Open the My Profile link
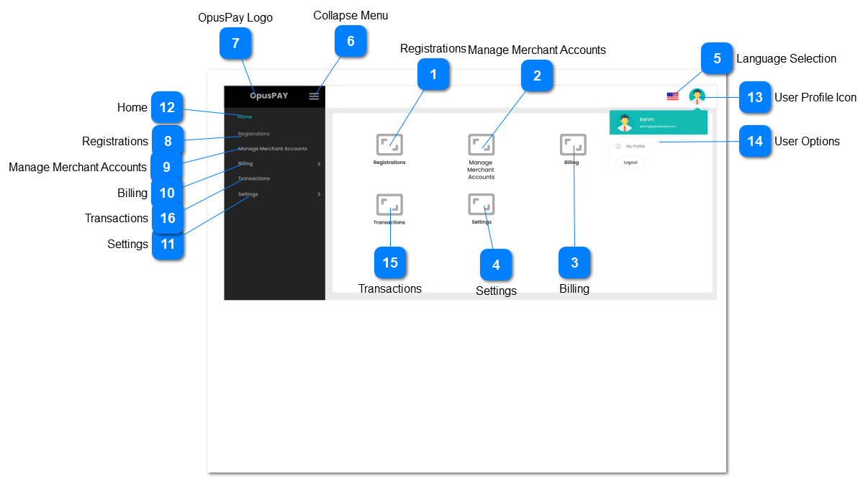Image resolution: width=868 pixels, height=479 pixels. coord(636,146)
